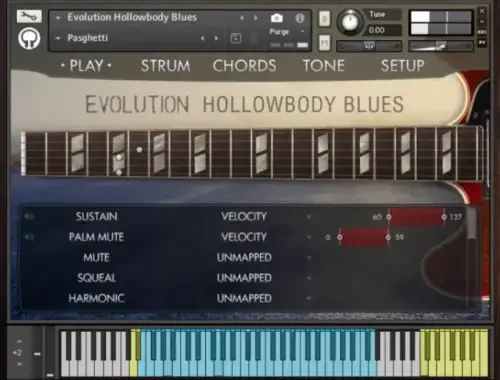Screen dimensions: 500x380
Task: Click UNMAPPED on the SQUEAL row
Action: (244, 278)
